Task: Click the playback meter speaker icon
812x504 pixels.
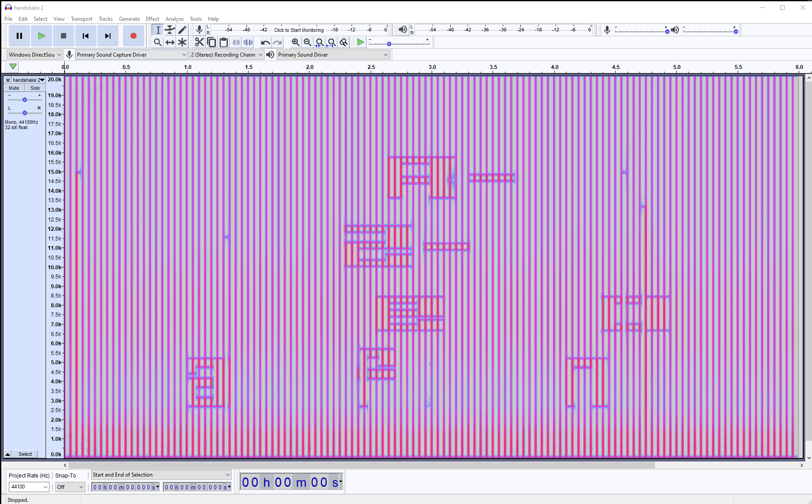Action: pos(402,30)
